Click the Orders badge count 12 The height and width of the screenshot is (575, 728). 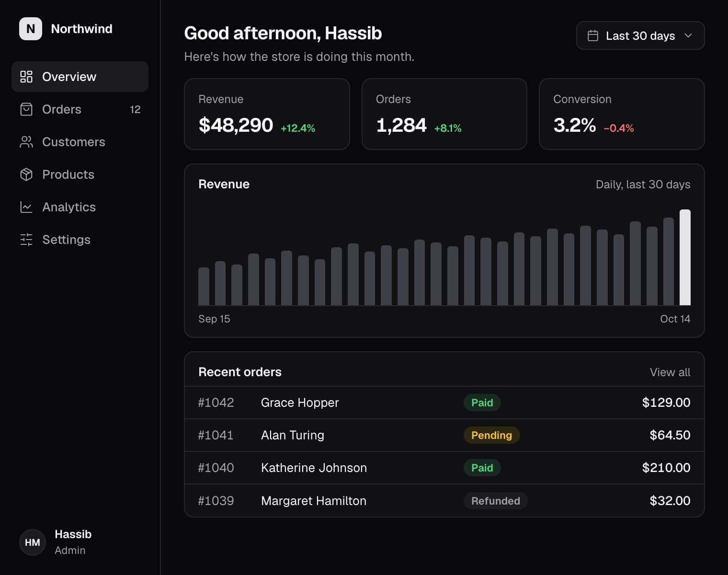tap(135, 109)
